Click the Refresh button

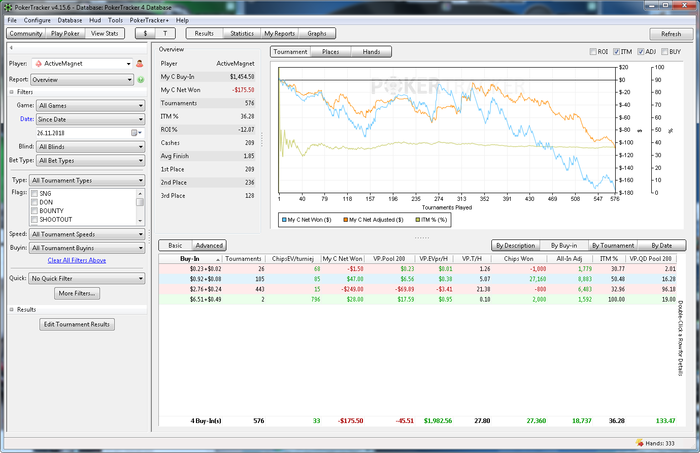pos(671,34)
